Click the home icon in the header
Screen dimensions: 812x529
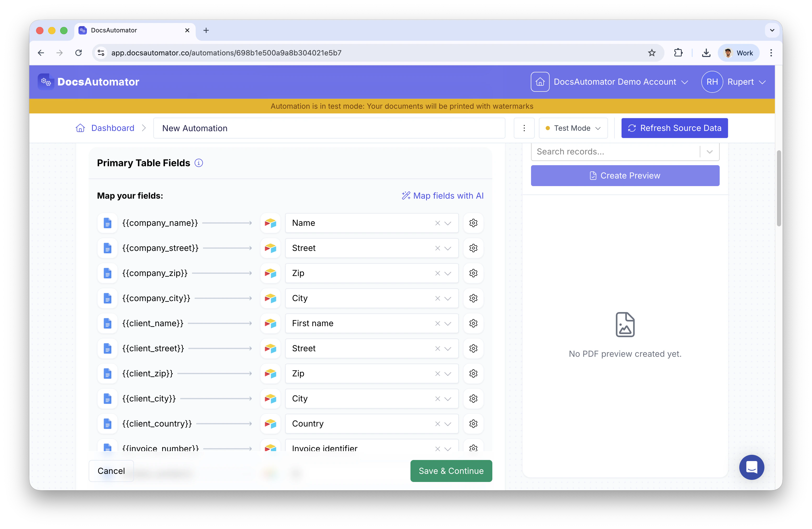(540, 82)
